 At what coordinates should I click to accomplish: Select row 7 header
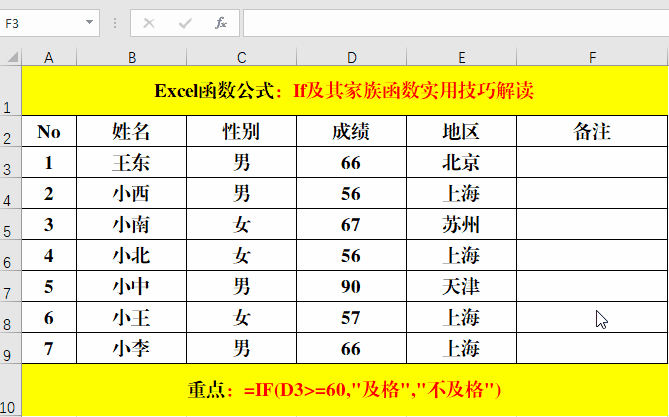(11, 286)
